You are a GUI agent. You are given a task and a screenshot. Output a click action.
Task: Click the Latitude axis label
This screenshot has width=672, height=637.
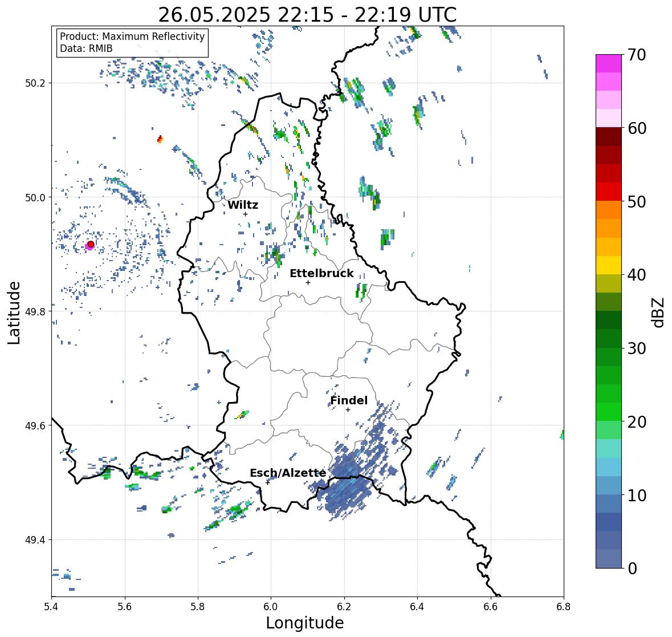[14, 313]
